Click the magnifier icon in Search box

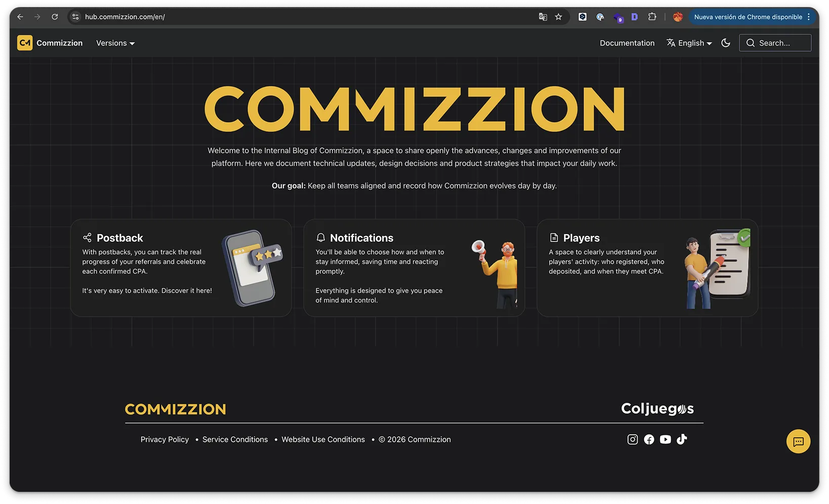[751, 43]
